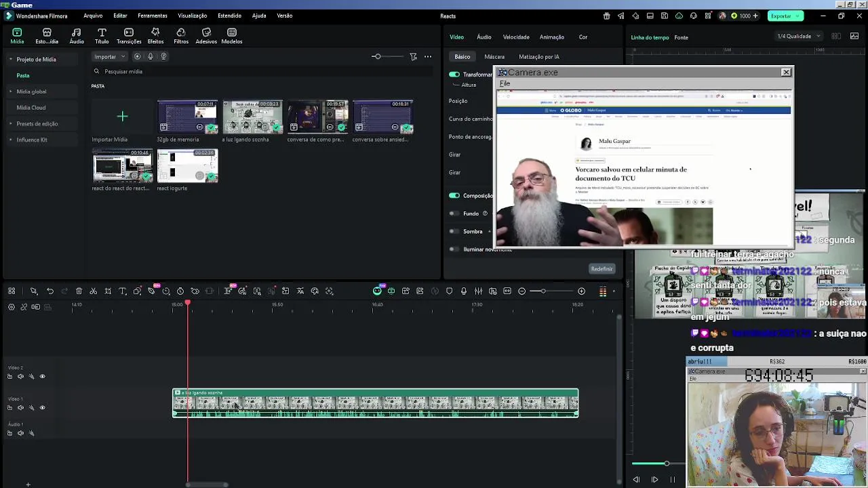Open the Visualização menu
The image size is (868, 488).
click(193, 16)
